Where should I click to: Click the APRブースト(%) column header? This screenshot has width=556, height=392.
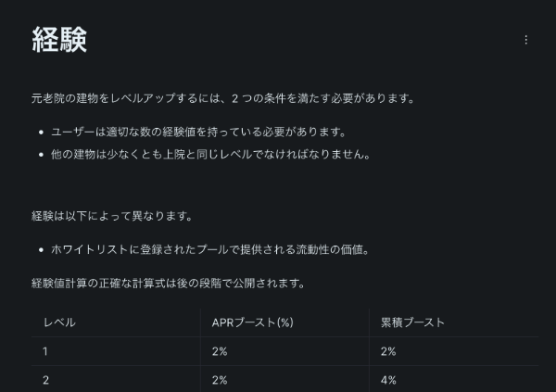coord(252,322)
